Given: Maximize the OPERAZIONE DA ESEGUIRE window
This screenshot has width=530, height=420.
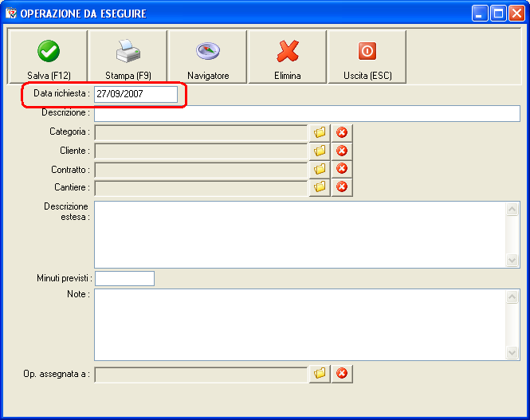Looking at the screenshot, I should point(498,14).
